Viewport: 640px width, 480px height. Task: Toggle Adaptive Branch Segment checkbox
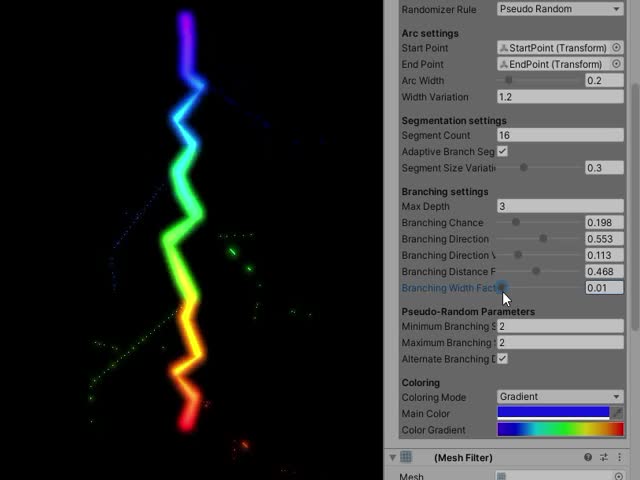[502, 151]
